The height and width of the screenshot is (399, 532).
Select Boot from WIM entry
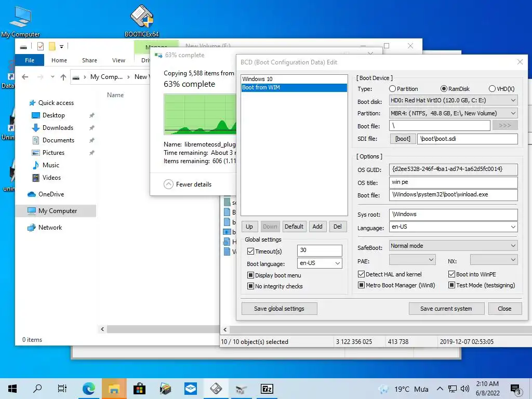pyautogui.click(x=294, y=87)
